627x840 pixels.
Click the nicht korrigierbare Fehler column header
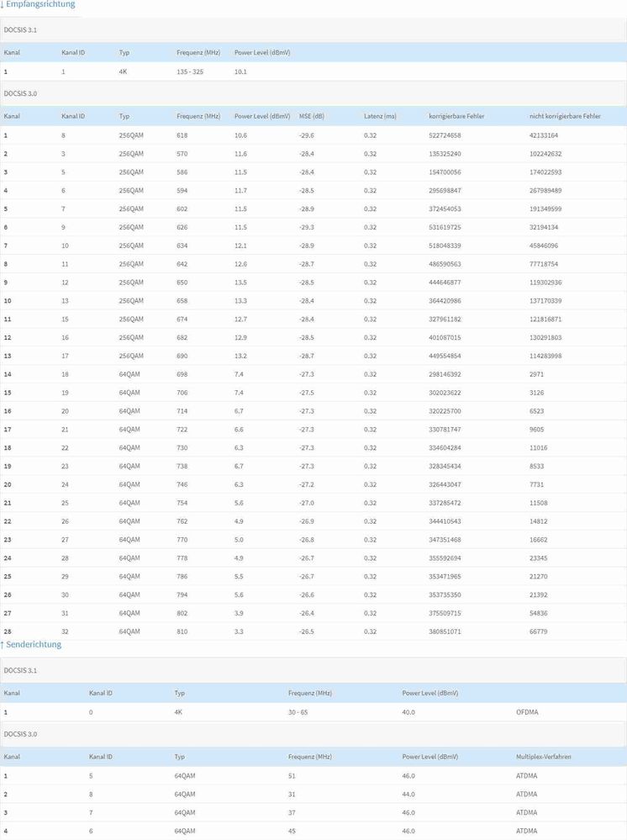pos(565,116)
